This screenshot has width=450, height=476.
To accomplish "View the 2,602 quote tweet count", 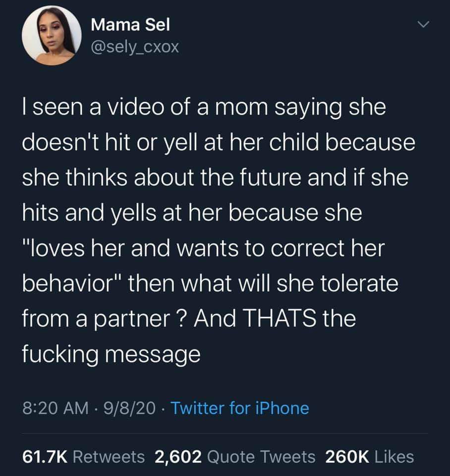I will [178, 457].
